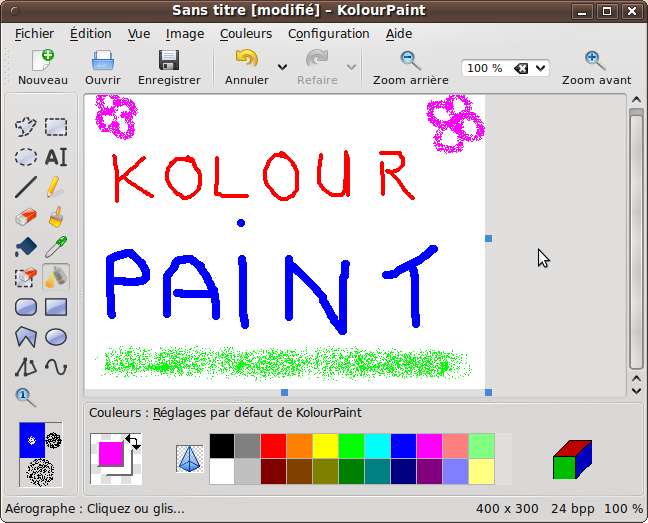Open the Annuler history dropdown arrow
Viewport: 648px width, 523px height.
coord(283,68)
